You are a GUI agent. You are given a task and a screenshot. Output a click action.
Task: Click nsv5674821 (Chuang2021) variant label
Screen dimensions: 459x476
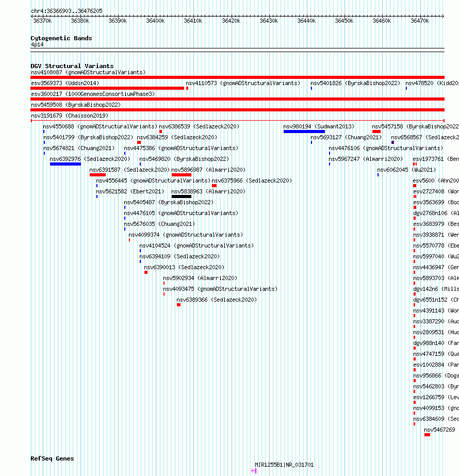(x=79, y=148)
